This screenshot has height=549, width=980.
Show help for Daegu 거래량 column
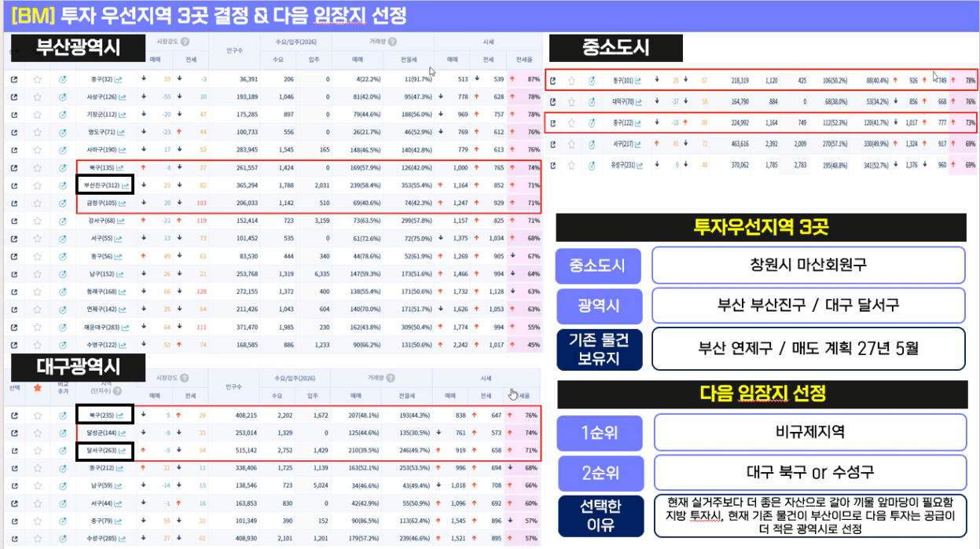[x=391, y=379]
